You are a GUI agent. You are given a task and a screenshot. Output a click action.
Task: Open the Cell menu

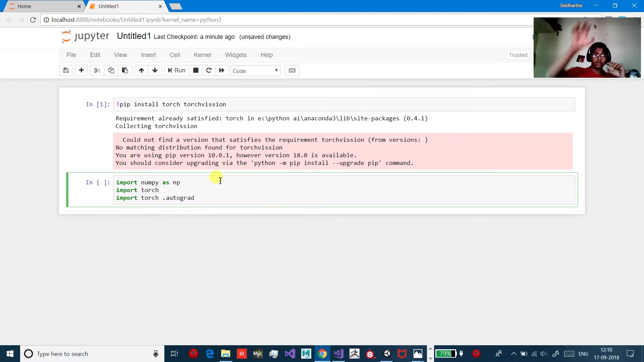175,55
